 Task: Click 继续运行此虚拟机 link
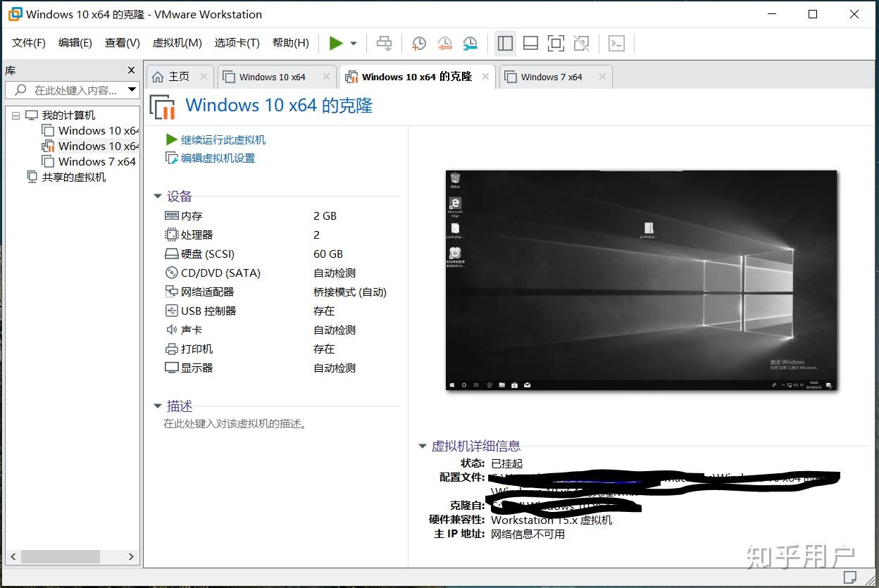(223, 139)
